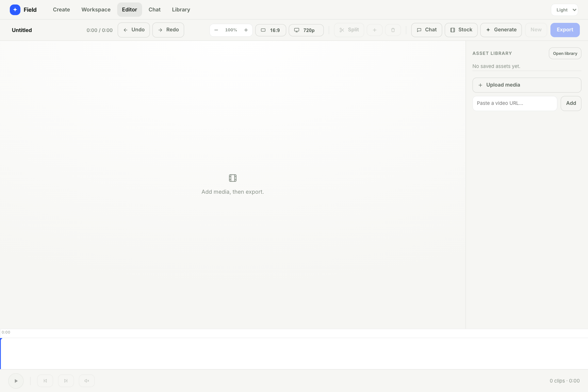Play the timeline
The image size is (588, 392).
click(x=16, y=381)
